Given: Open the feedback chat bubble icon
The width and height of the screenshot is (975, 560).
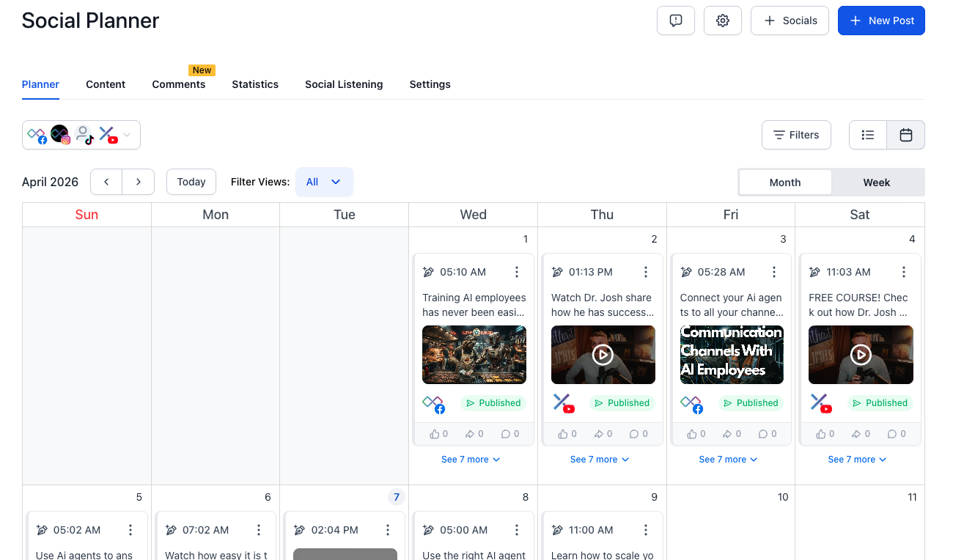Looking at the screenshot, I should coord(675,21).
